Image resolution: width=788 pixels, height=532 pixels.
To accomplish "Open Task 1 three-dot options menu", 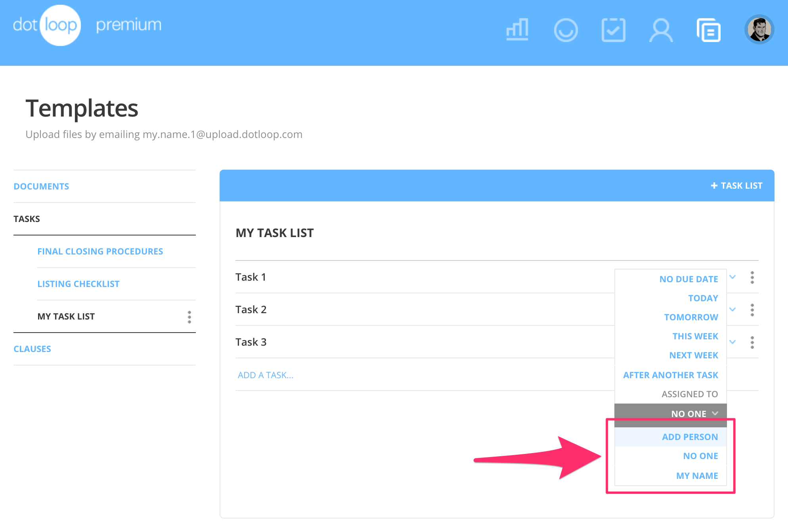I will click(x=752, y=277).
